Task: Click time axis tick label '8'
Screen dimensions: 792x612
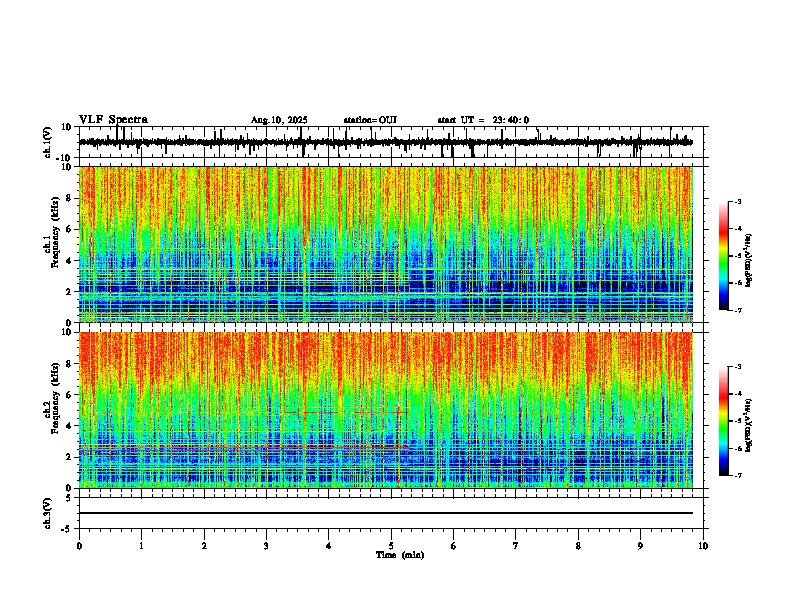Action: 578,546
